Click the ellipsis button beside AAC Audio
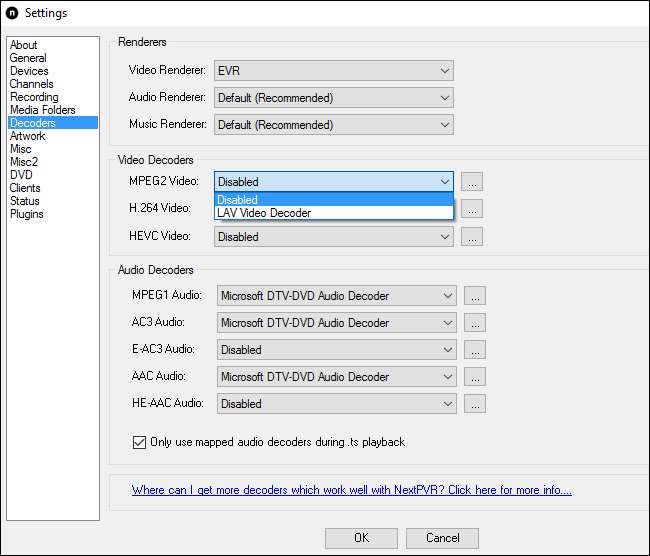This screenshot has width=650, height=556. coord(476,377)
